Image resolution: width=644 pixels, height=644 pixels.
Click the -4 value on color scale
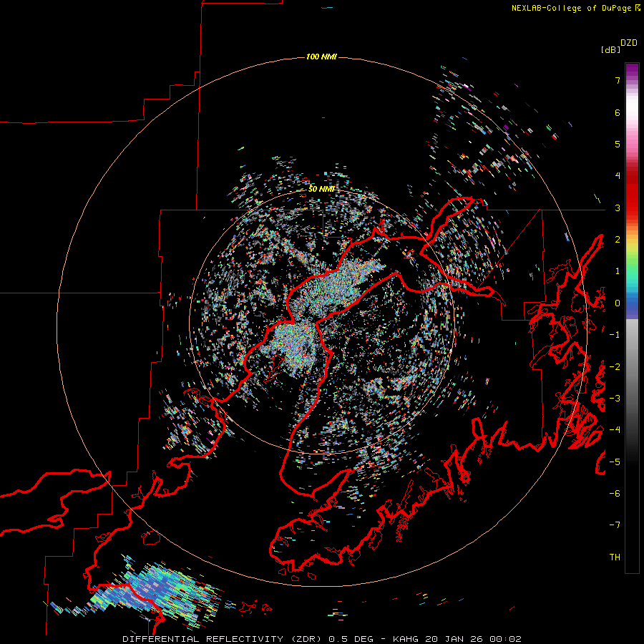click(615, 430)
